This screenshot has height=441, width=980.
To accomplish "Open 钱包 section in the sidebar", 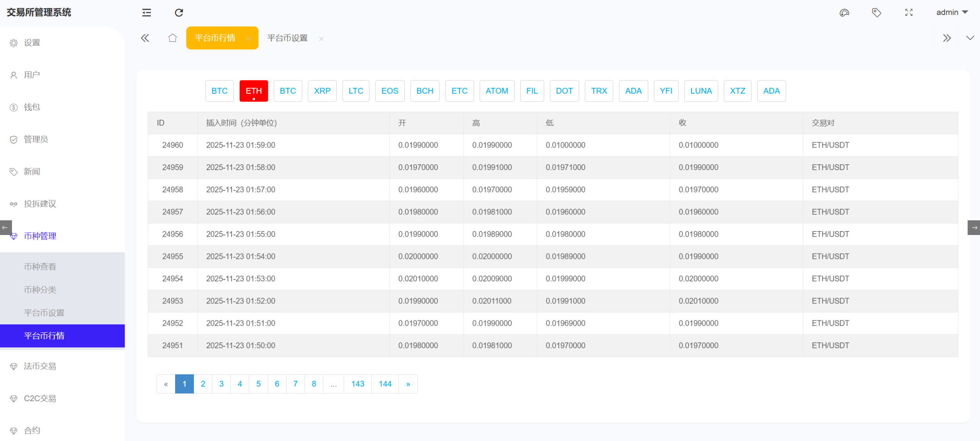I will [x=32, y=107].
